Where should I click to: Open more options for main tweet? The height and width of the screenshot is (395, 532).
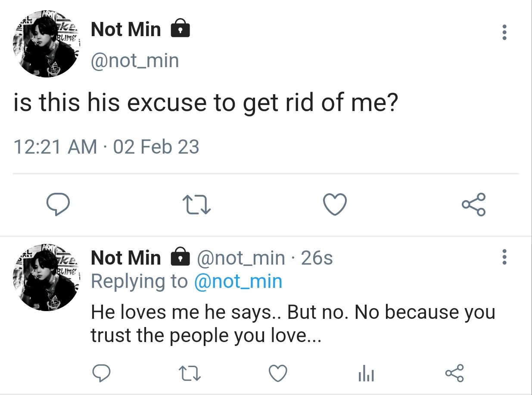[x=504, y=33]
